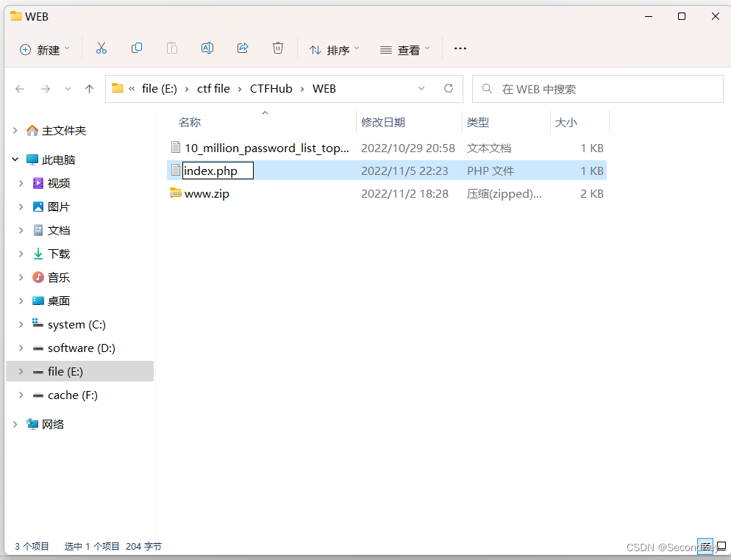Click inside the WEB search box
Viewport: 731px width, 560px height.
pos(597,87)
